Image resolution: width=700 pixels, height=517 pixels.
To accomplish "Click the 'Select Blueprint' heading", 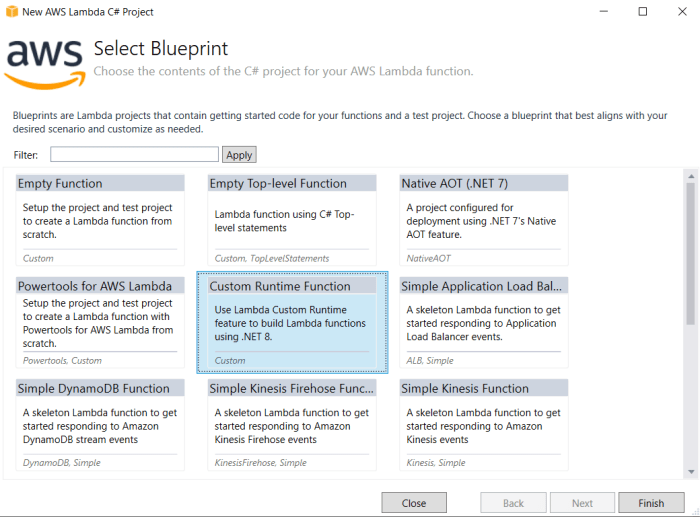I will pyautogui.click(x=161, y=49).
